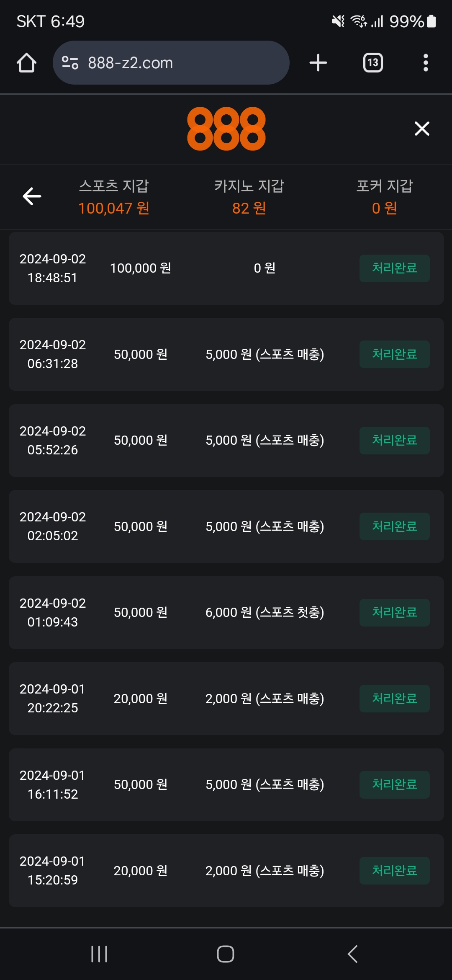This screenshot has height=980, width=452.
Task: Tap the browser home icon
Action: coord(26,63)
